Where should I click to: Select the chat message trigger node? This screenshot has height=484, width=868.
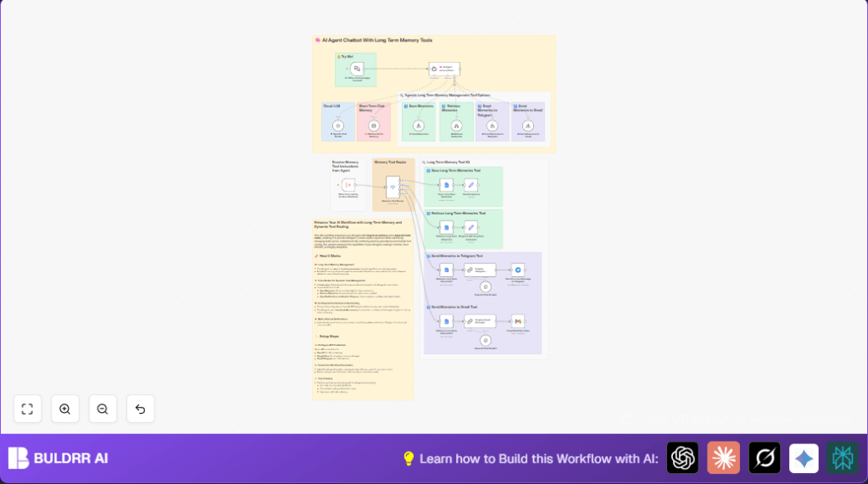click(x=357, y=69)
